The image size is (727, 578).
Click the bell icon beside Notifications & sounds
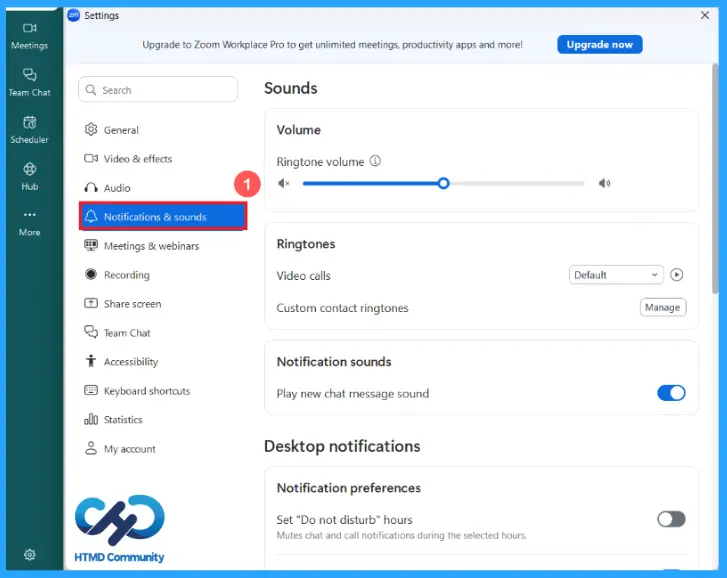click(x=91, y=216)
